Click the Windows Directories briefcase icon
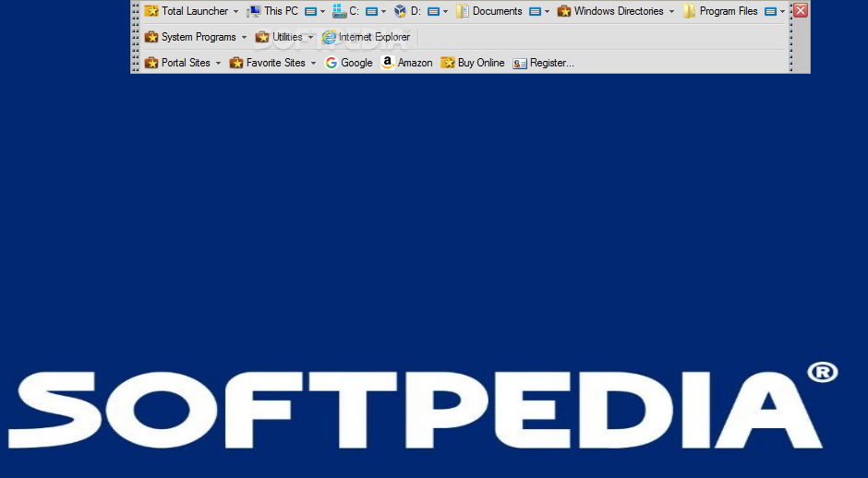 tap(564, 11)
